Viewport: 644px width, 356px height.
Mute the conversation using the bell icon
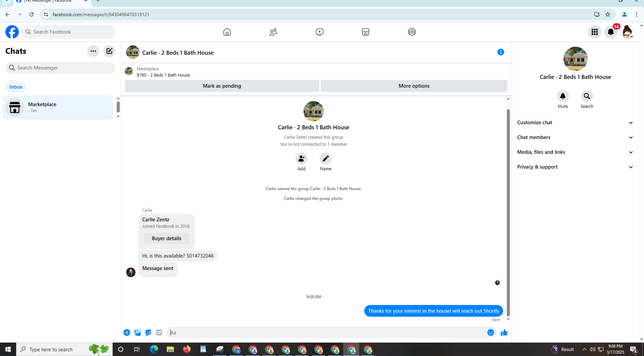[563, 96]
